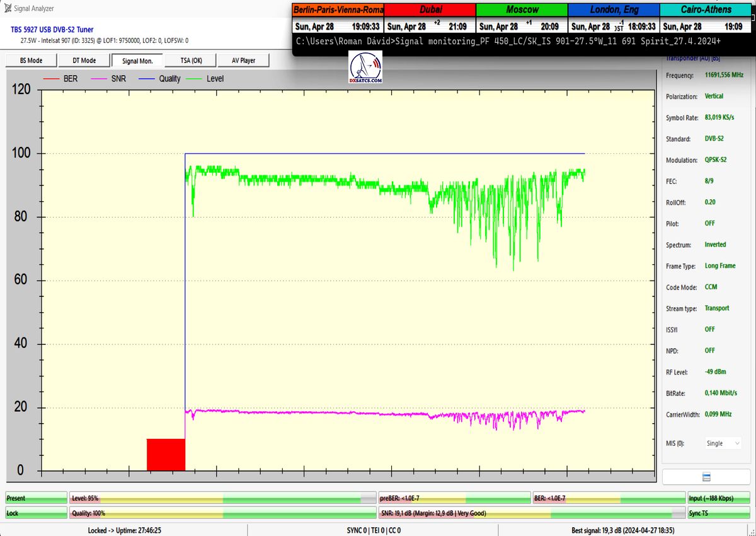Click the Signal Analyzer app icon
Screen dimensions: 756x536
tap(6, 8)
